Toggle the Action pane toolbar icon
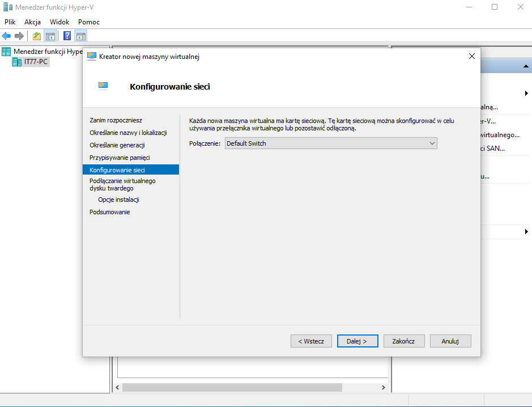 click(81, 36)
